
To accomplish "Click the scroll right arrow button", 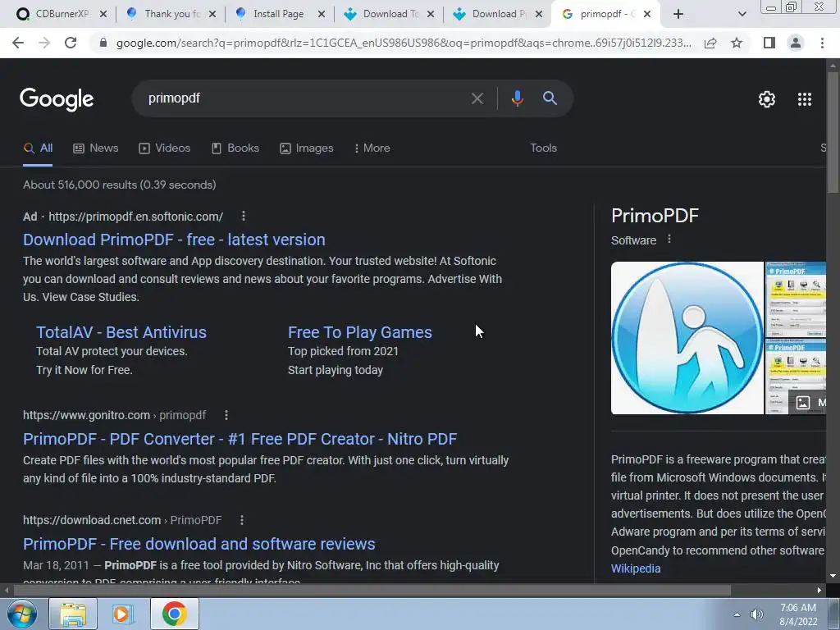I will pos(819,591).
